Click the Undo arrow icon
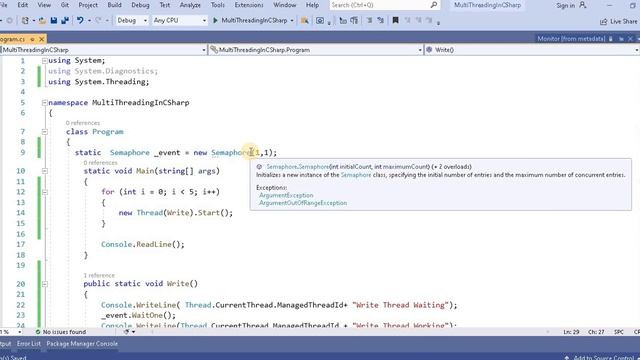 80,20
